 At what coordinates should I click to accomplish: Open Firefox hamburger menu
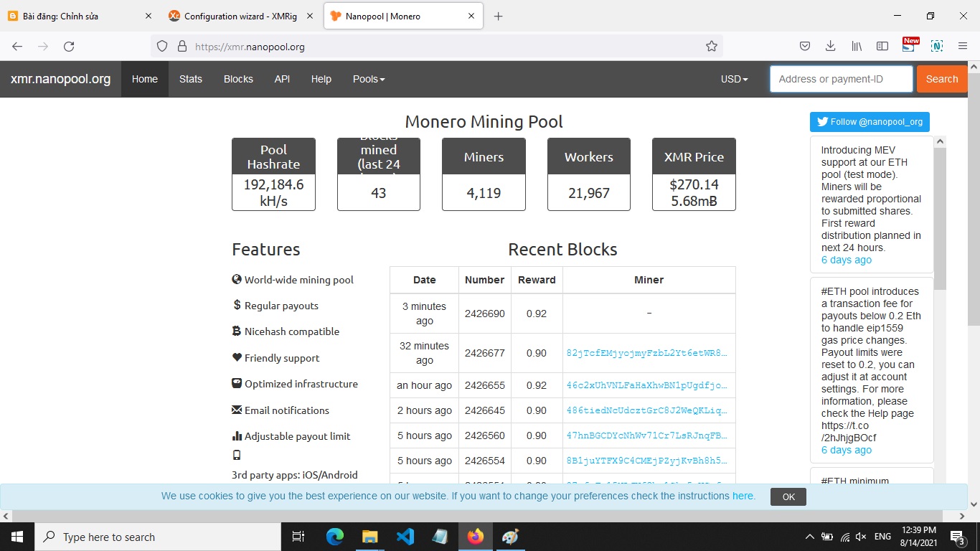coord(963,46)
